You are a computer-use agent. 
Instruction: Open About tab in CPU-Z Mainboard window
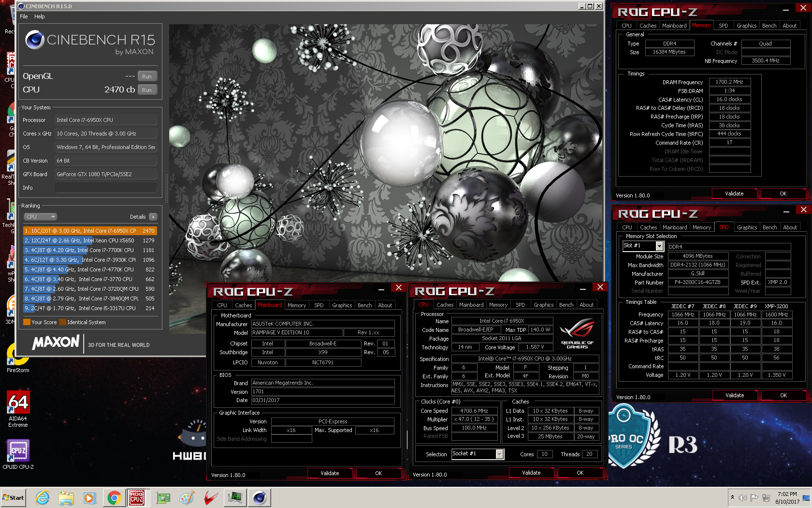coord(385,305)
